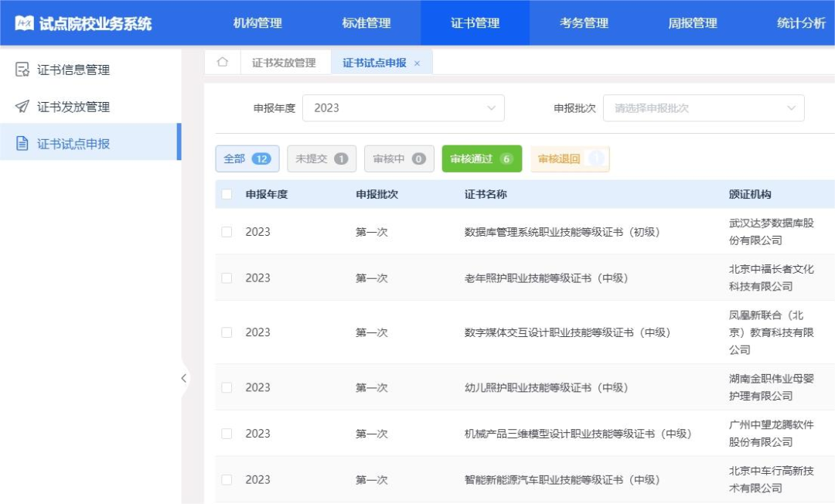
Task: Click the 证书试点申报 document icon
Action: click(22, 144)
